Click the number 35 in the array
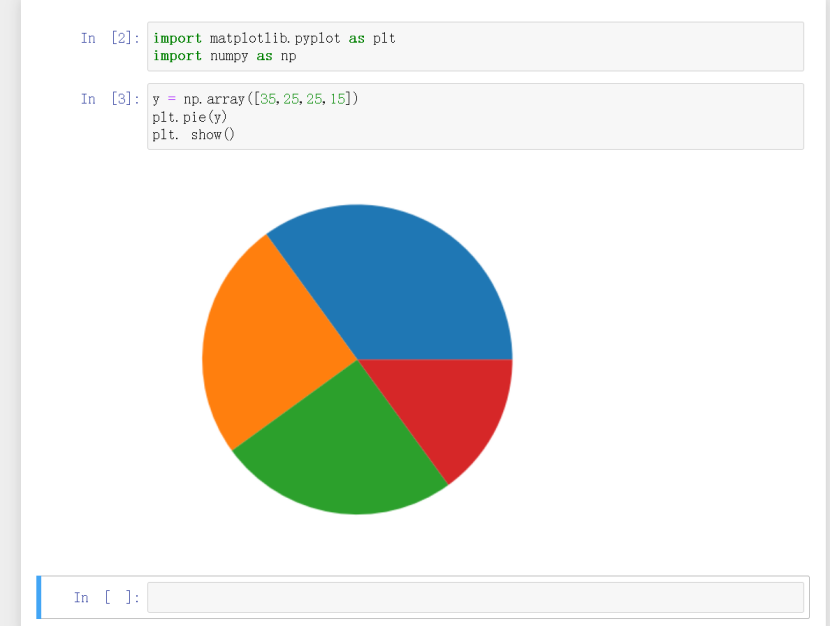This screenshot has width=831, height=626. [268, 99]
